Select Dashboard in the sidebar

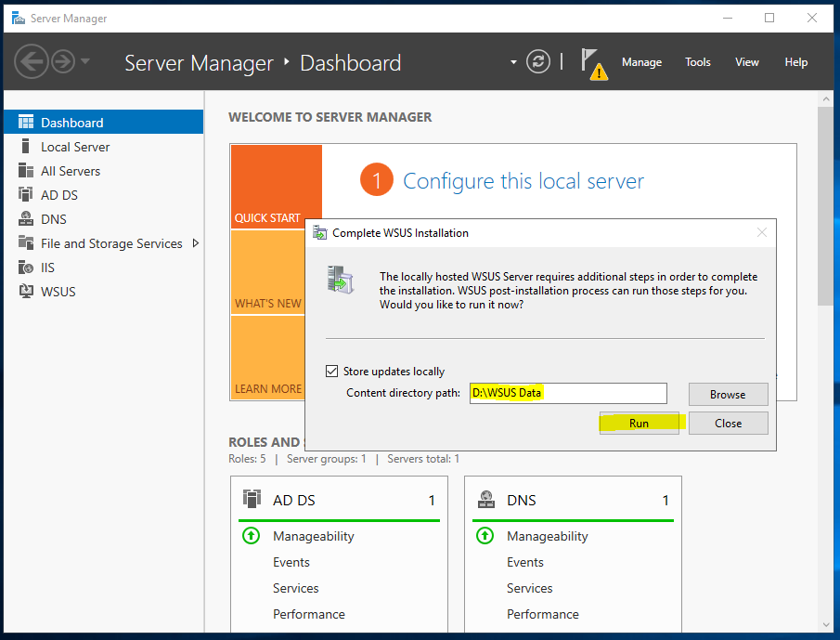(103, 123)
